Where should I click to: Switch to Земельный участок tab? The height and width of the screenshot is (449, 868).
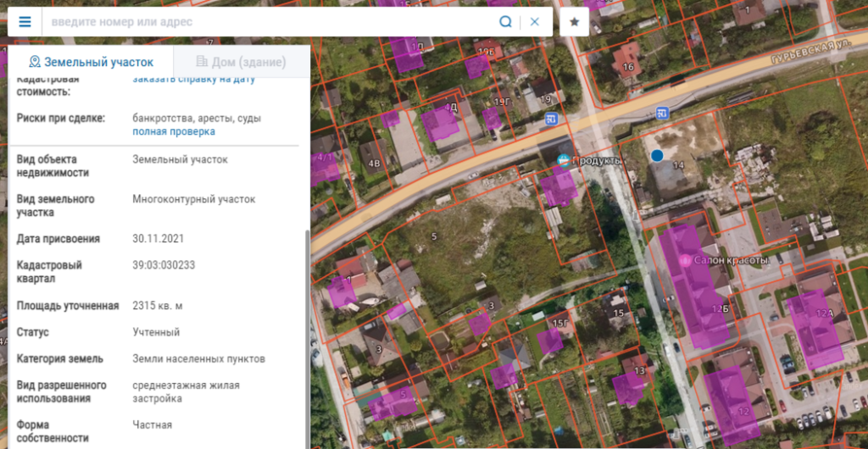tap(92, 62)
